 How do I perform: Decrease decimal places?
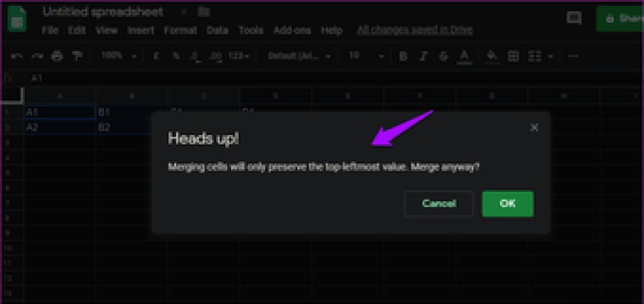click(196, 56)
